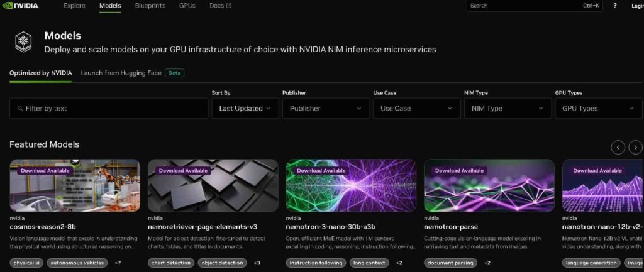Open the Docs external link
Image resolution: width=644 pixels, height=272 pixels.
pyautogui.click(x=220, y=6)
